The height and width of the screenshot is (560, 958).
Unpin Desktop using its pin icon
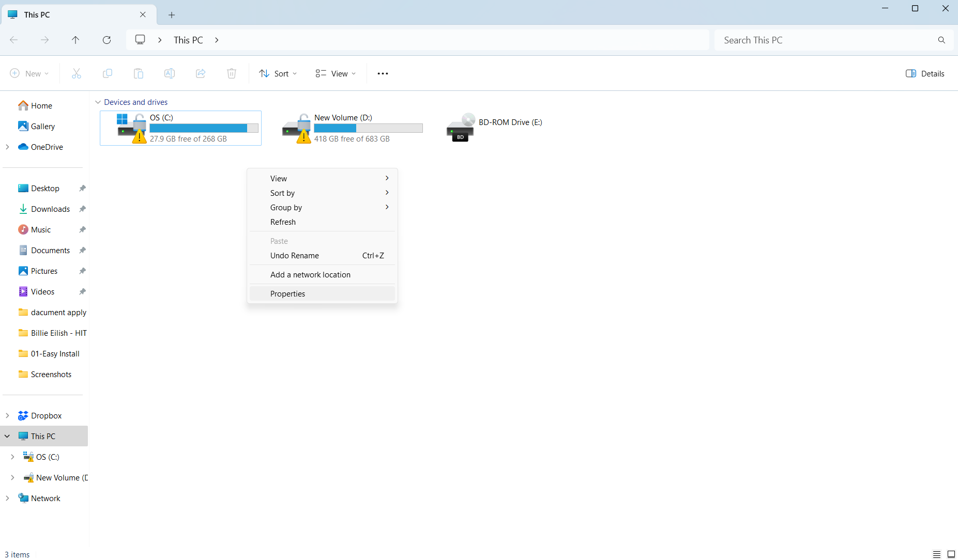coord(82,189)
